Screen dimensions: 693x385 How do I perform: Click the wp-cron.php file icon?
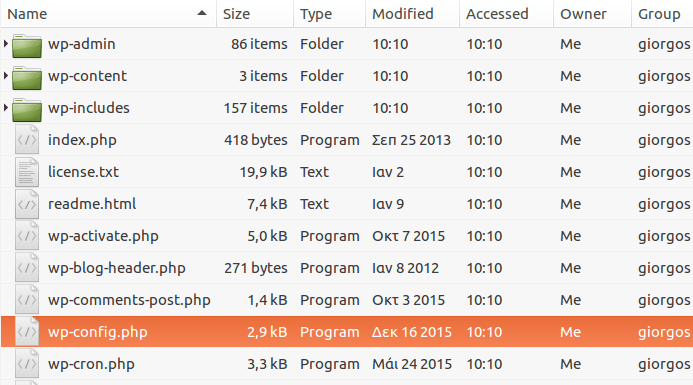pyautogui.click(x=27, y=364)
